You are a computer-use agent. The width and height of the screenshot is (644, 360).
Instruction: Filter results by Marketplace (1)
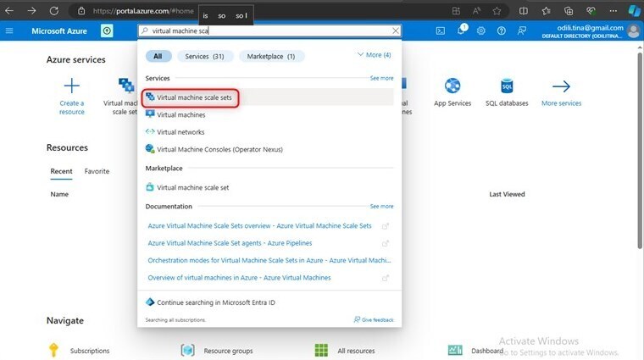tap(271, 56)
